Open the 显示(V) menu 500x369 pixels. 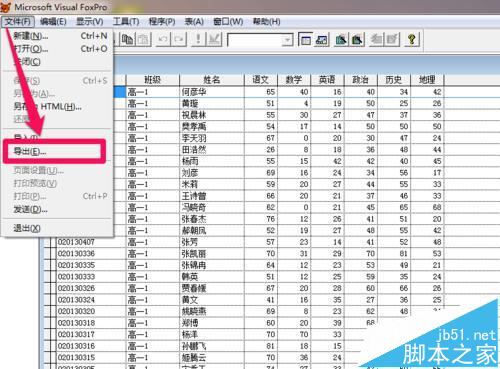[90, 22]
